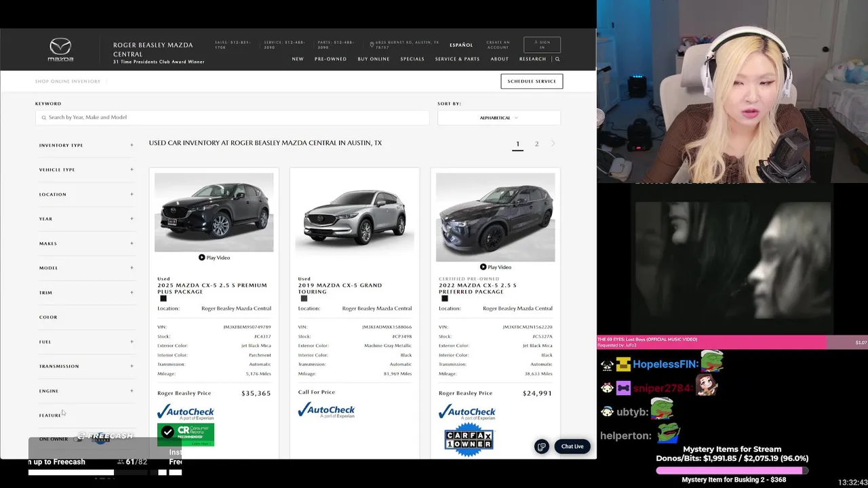Viewport: 868px width, 488px height.
Task: Open the Specials menu item
Action: [412, 59]
